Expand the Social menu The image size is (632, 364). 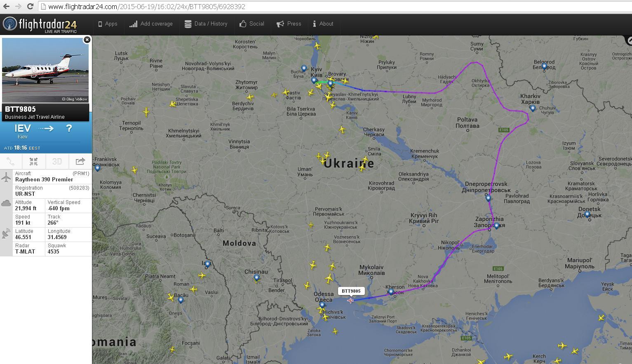coord(251,24)
